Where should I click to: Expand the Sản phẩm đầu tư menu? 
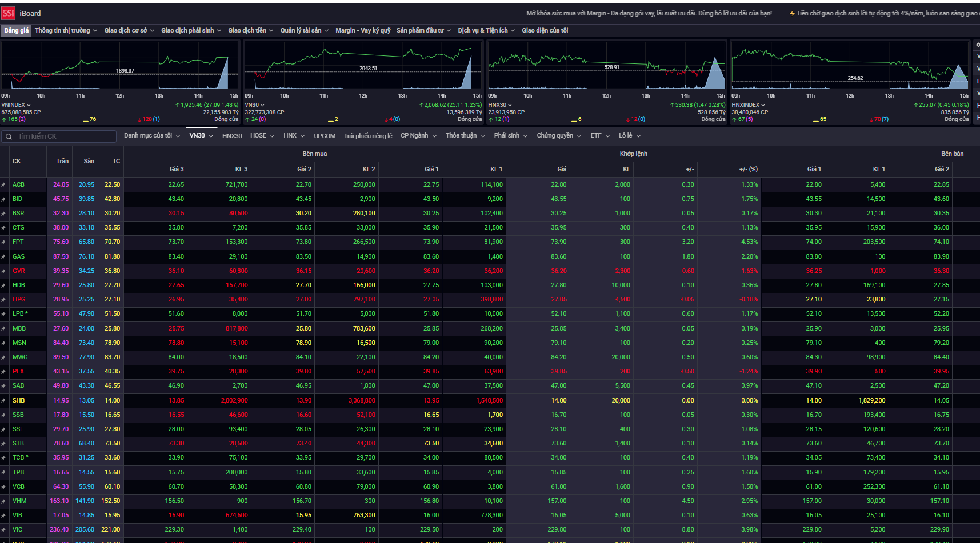click(423, 31)
